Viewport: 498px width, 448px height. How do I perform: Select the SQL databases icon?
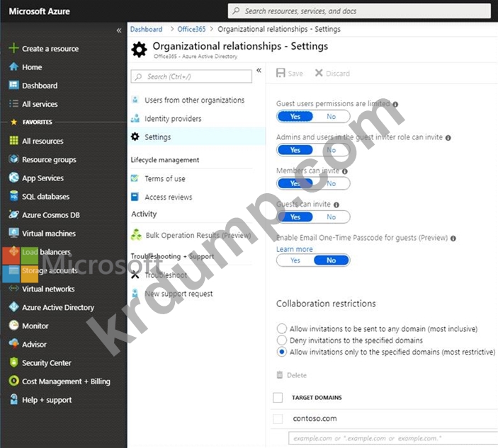13,197
